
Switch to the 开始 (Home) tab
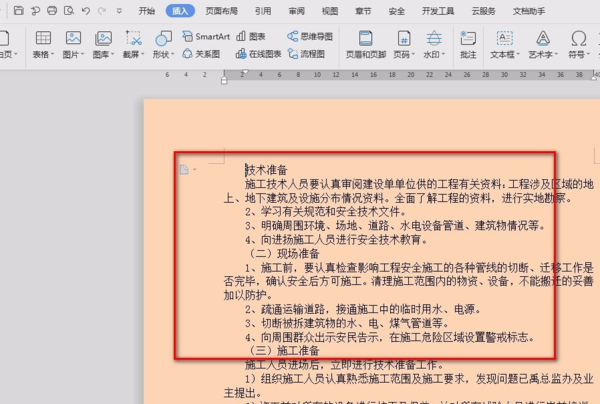[x=147, y=11]
